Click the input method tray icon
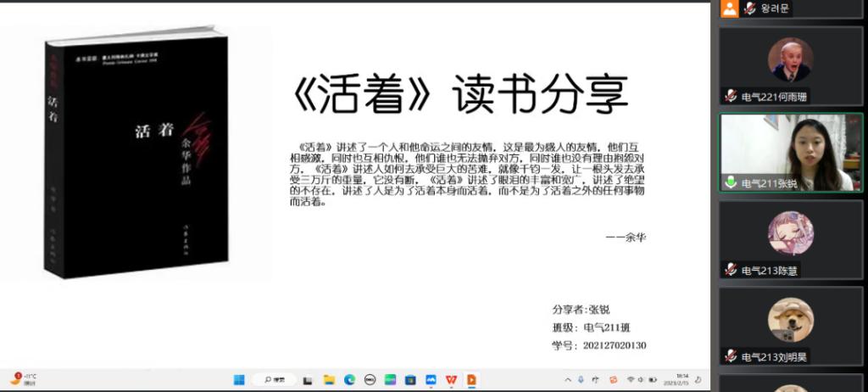 tap(596, 380)
